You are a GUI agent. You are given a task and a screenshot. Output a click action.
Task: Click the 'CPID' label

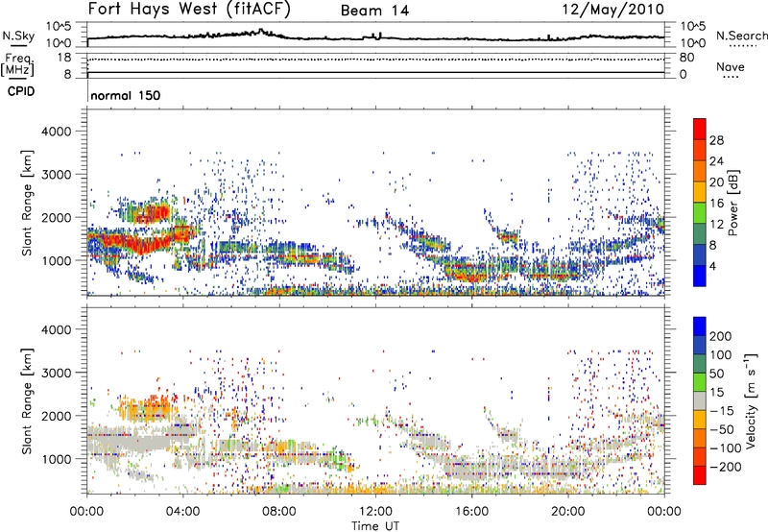(21, 91)
